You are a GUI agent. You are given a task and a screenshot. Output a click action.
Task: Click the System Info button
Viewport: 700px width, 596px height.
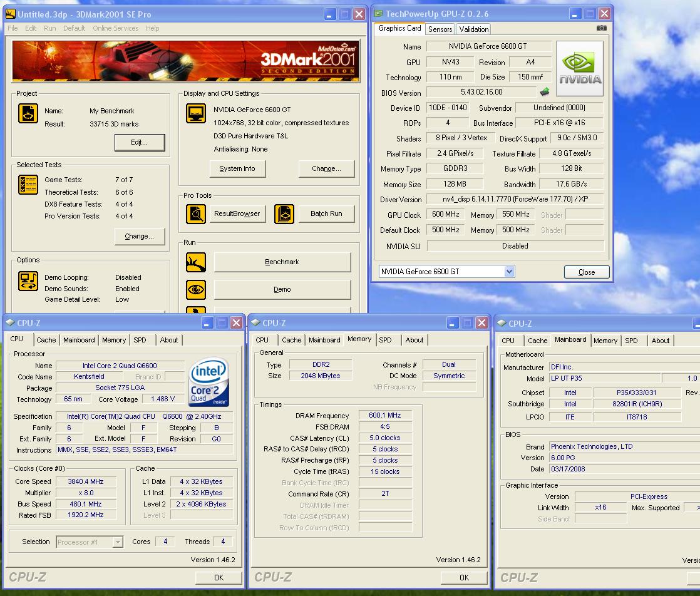[237, 169]
